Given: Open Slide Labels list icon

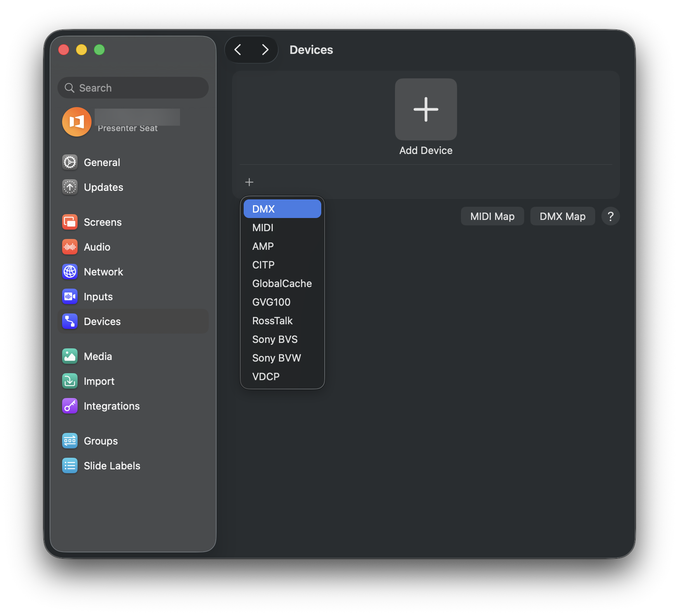Looking at the screenshot, I should [70, 465].
